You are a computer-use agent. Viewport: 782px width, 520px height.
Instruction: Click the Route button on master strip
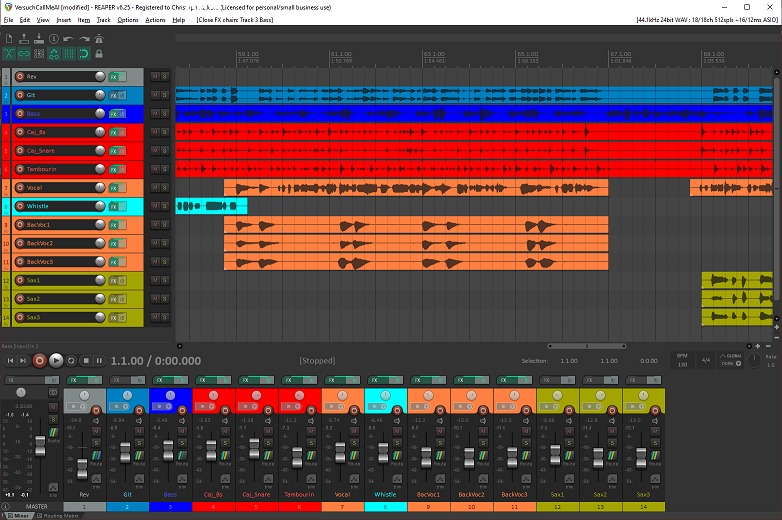pyautogui.click(x=53, y=434)
